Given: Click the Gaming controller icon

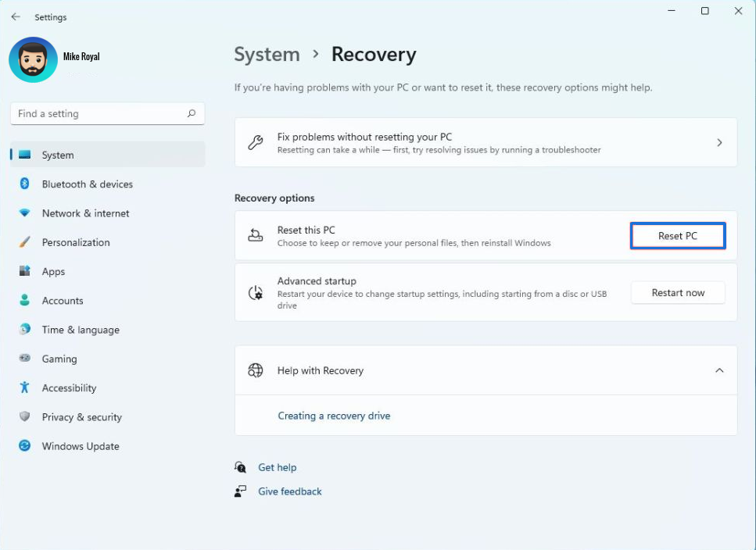Looking at the screenshot, I should click(24, 358).
